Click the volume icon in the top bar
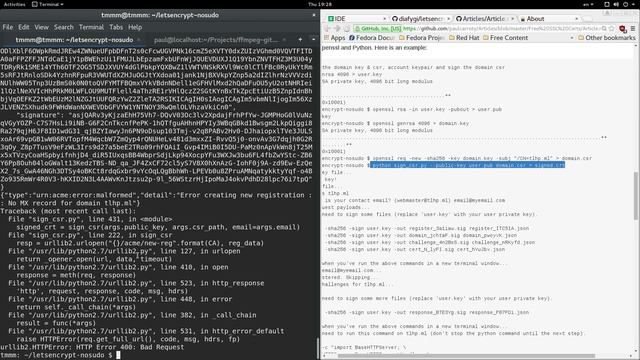Screen dimensions: 640x360 (x=616, y=4)
